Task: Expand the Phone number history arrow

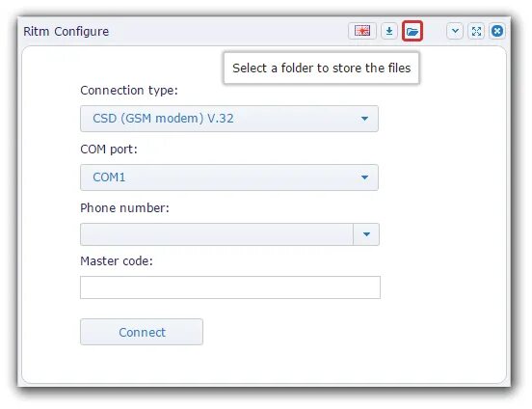Action: click(366, 234)
